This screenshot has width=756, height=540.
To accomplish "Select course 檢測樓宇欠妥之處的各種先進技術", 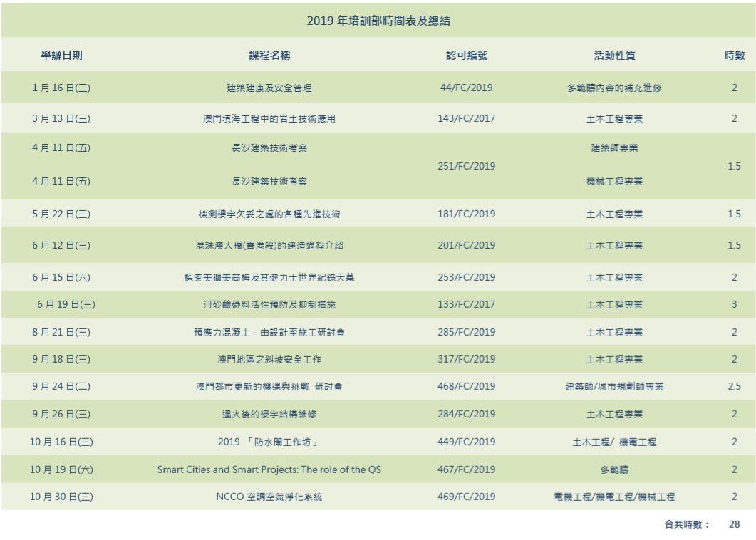I will click(269, 214).
